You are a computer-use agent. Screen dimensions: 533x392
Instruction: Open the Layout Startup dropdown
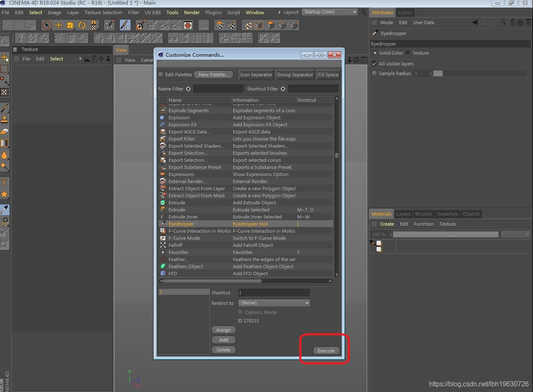pyautogui.click(x=330, y=12)
